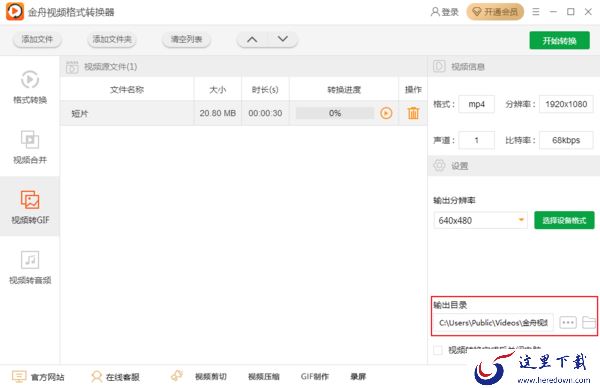Viewport: 600px width, 388px height.
Task: Click the 比特率 68kbps field
Action: (x=566, y=140)
